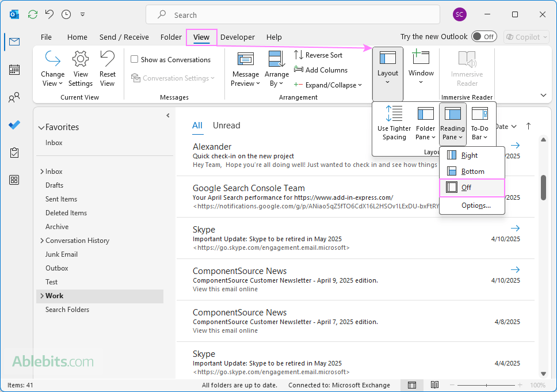
Task: Open Arrange By dropdown
Action: [x=276, y=69]
